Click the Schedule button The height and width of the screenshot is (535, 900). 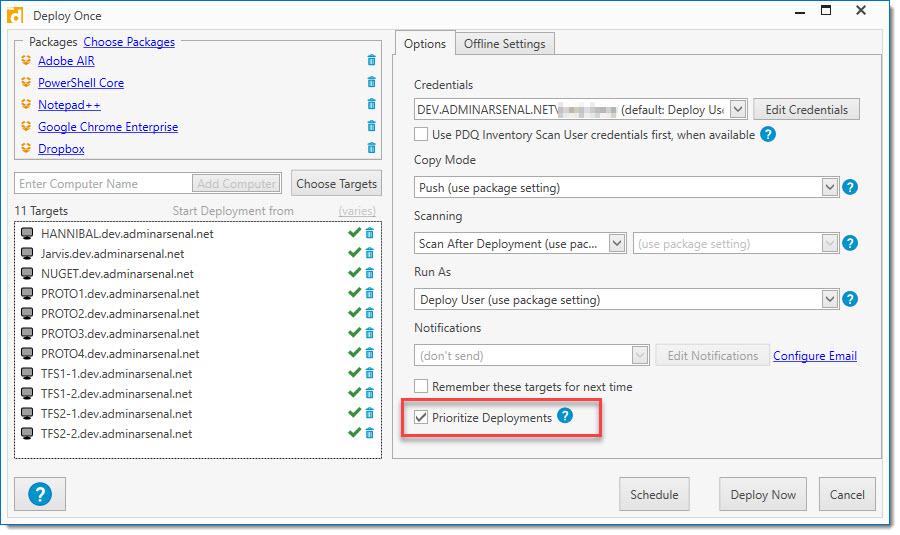pyautogui.click(x=654, y=494)
